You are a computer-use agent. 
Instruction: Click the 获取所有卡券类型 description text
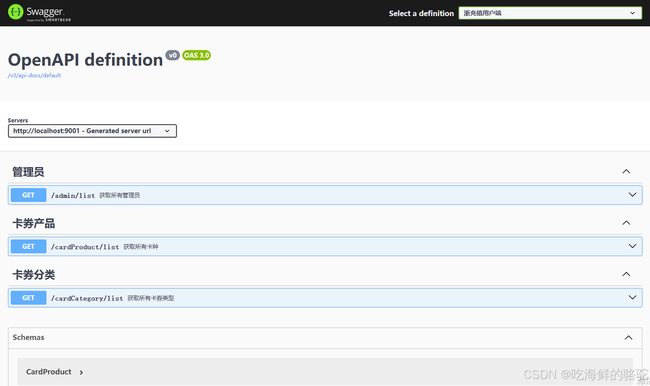pos(150,298)
